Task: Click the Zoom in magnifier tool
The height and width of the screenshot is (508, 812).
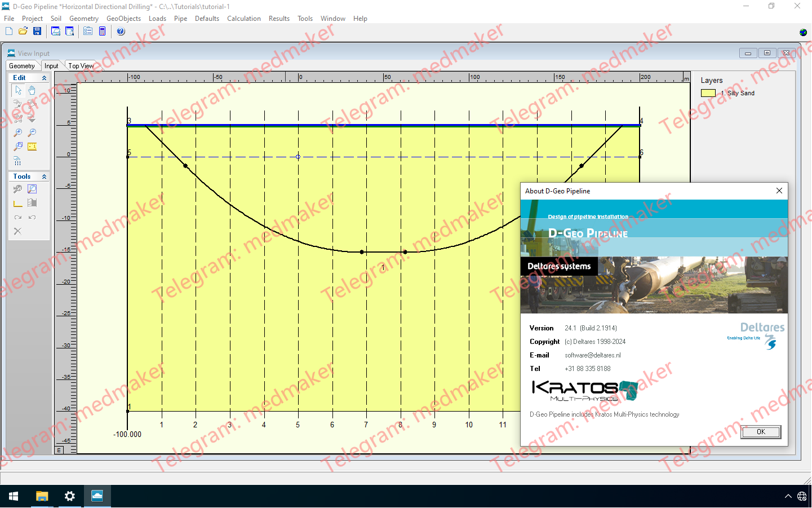Action: [x=18, y=133]
